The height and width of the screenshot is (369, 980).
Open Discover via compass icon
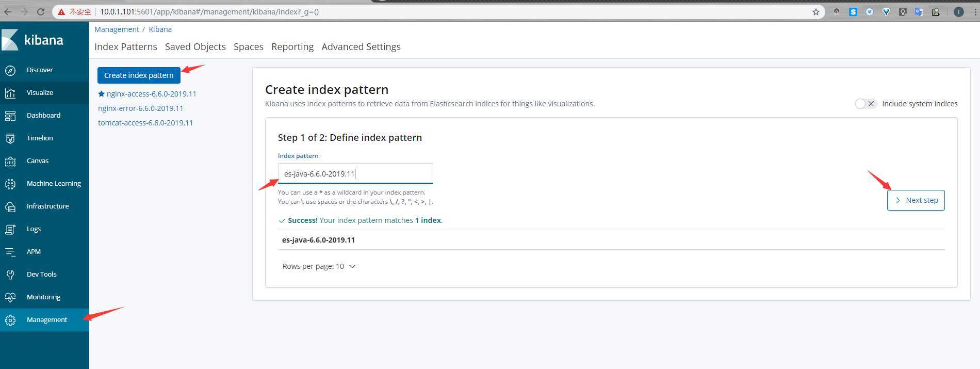10,70
